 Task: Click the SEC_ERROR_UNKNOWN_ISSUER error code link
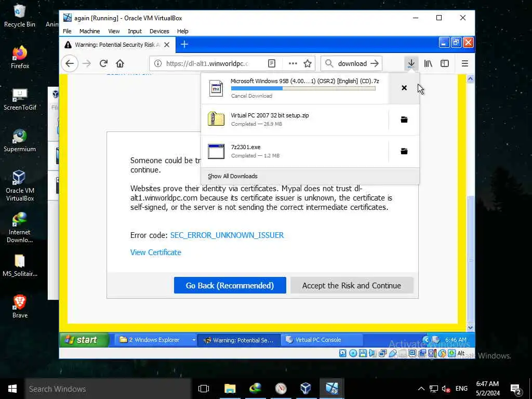(227, 235)
